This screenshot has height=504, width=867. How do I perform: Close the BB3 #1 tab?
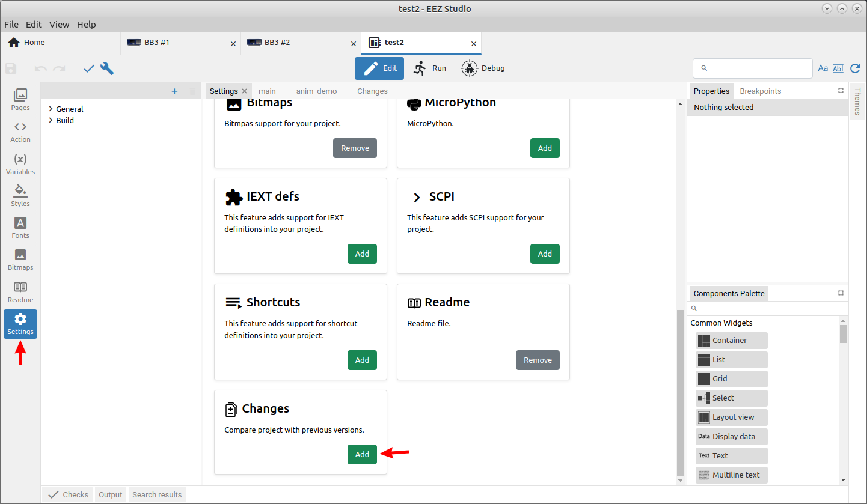pyautogui.click(x=233, y=44)
